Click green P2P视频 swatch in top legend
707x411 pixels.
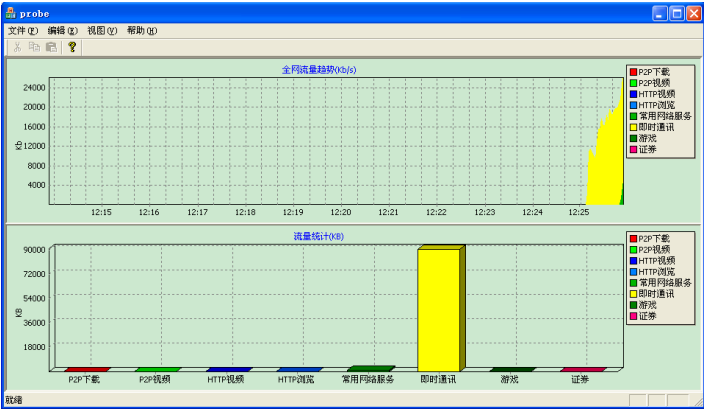[633, 83]
